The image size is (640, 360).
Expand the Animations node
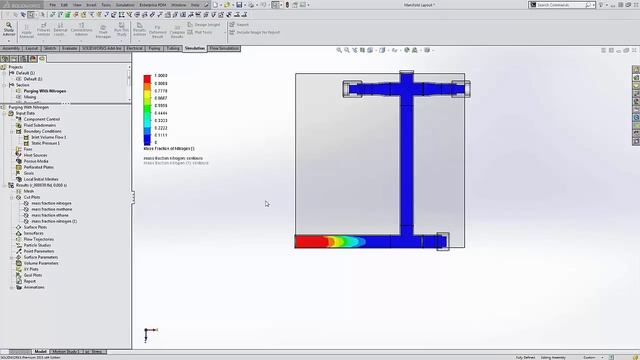coord(12,287)
